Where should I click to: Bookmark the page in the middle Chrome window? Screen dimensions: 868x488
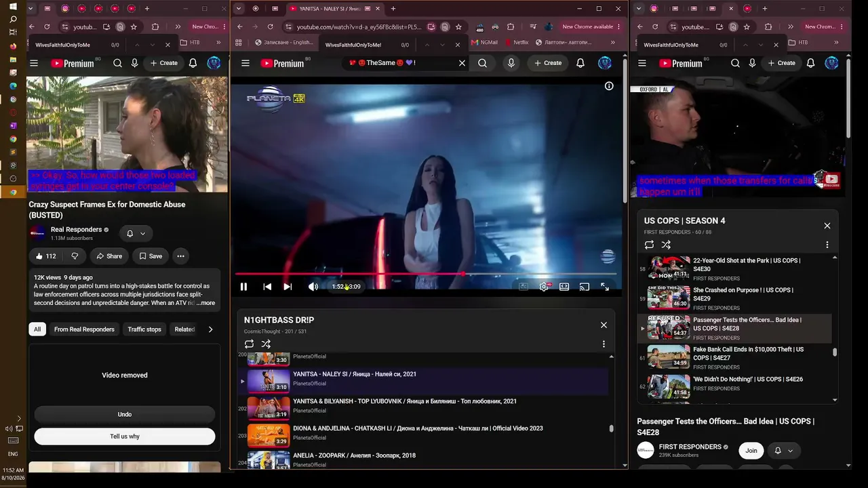click(x=458, y=26)
